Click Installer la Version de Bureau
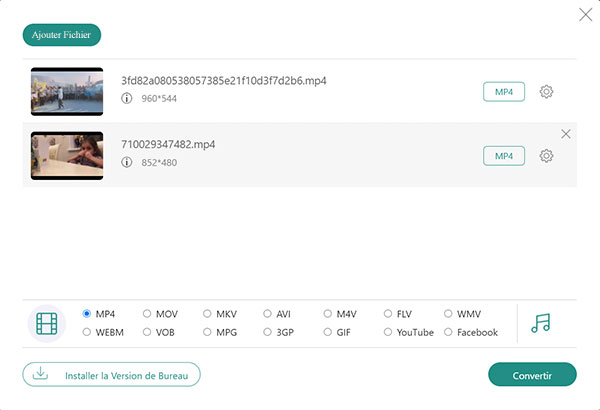Screen dimensions: 600x410 click(x=112, y=375)
